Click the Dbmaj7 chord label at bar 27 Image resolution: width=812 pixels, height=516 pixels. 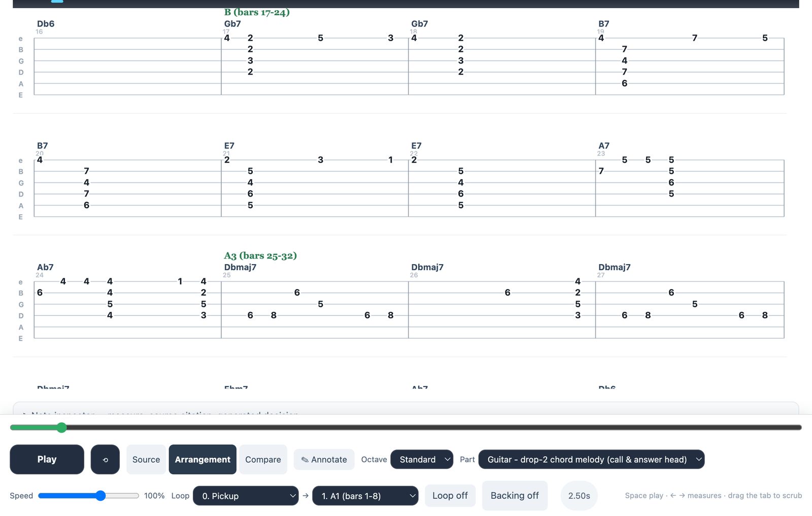pyautogui.click(x=615, y=267)
